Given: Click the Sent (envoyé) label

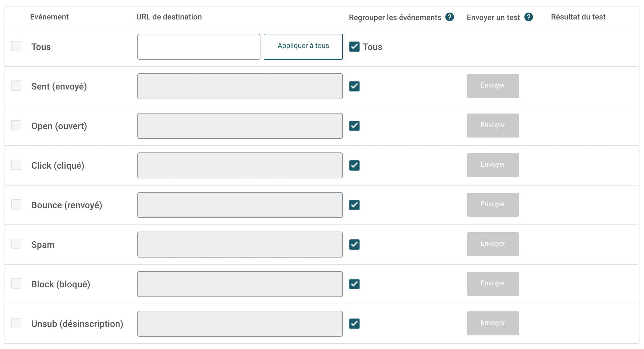Looking at the screenshot, I should pyautogui.click(x=59, y=86).
